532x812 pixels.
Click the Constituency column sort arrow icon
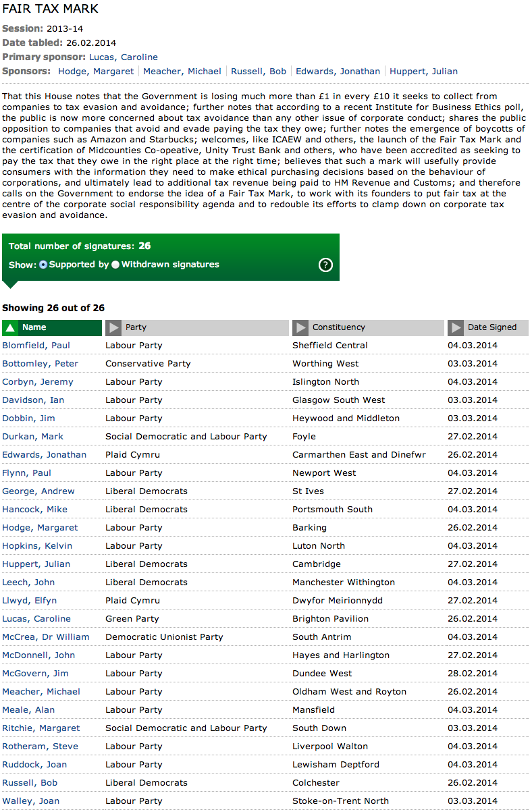(x=300, y=327)
